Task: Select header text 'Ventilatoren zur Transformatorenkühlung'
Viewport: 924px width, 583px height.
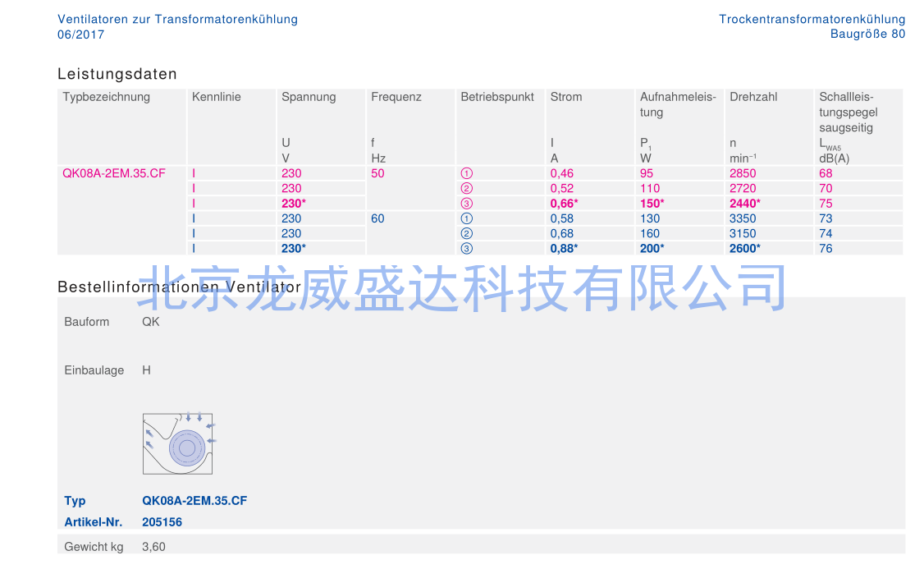Action: pyautogui.click(x=177, y=19)
